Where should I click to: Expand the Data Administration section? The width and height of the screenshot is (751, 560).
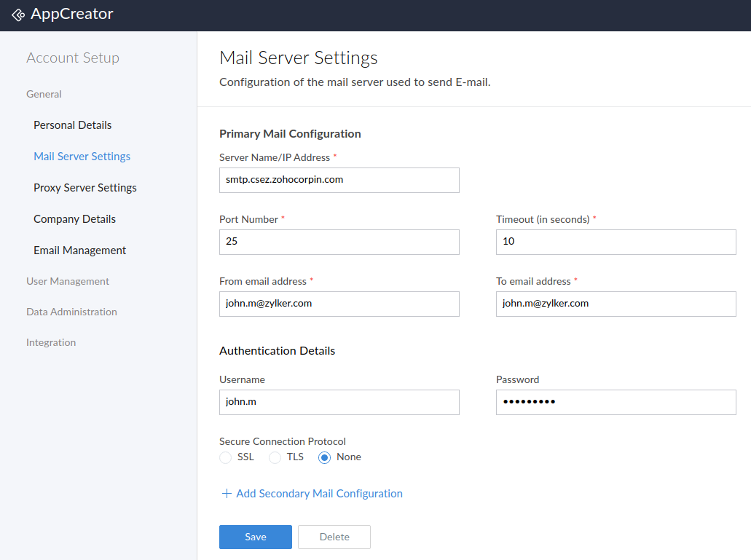pos(71,312)
